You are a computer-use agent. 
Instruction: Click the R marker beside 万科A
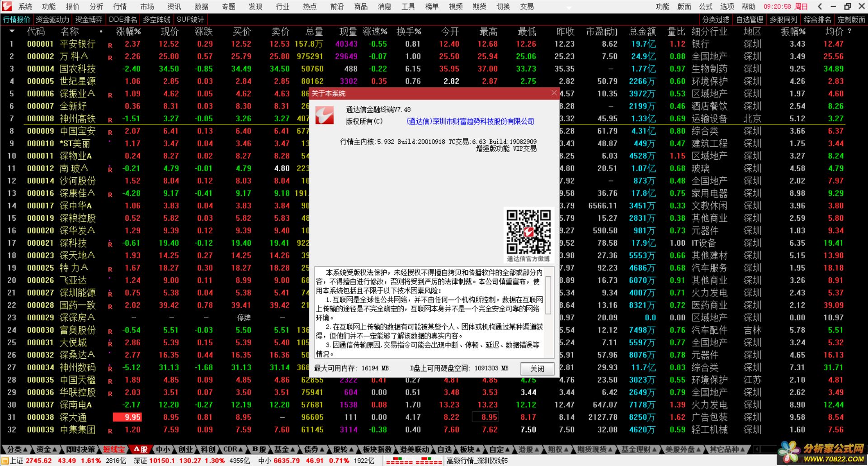click(110, 57)
